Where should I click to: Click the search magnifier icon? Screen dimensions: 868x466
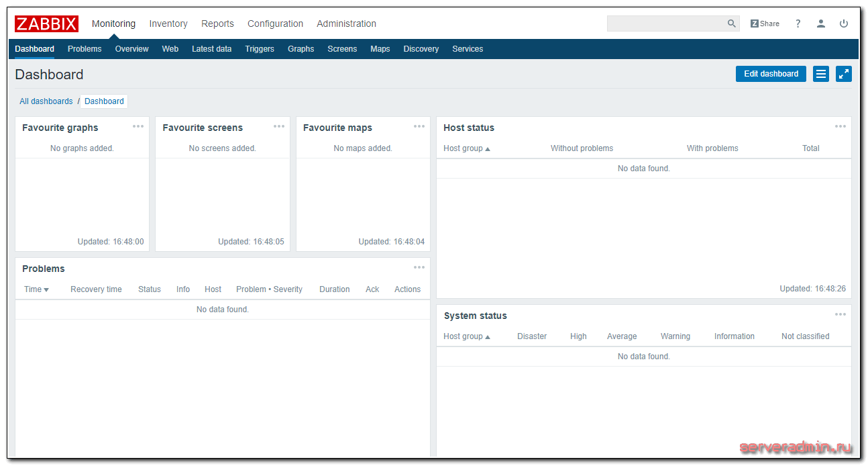[x=731, y=24]
